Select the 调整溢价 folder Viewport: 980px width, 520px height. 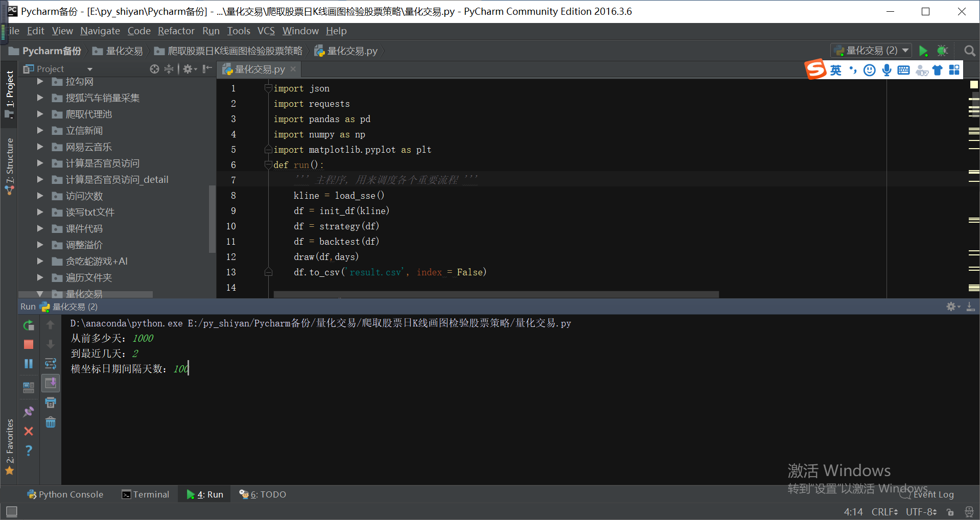coord(84,245)
